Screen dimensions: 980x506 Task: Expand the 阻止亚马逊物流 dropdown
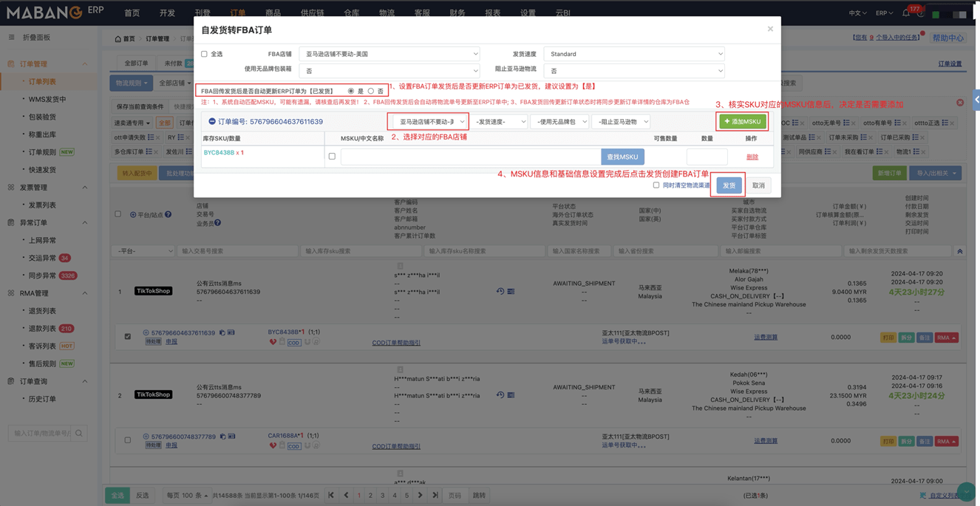click(x=633, y=71)
